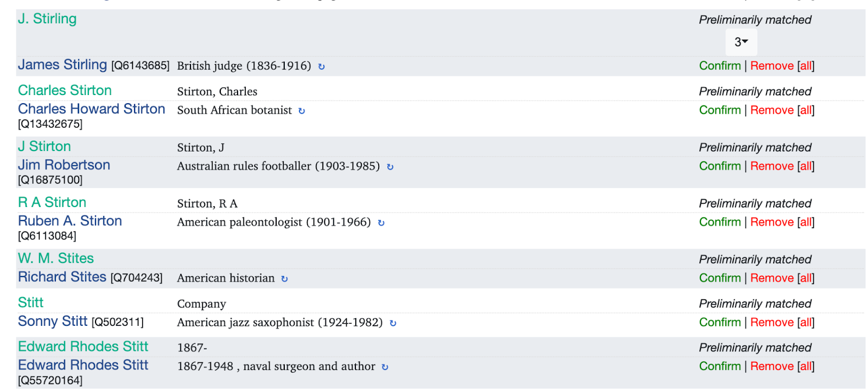The image size is (868, 390).
Task: Remove the Jim Robertson match
Action: click(x=771, y=166)
